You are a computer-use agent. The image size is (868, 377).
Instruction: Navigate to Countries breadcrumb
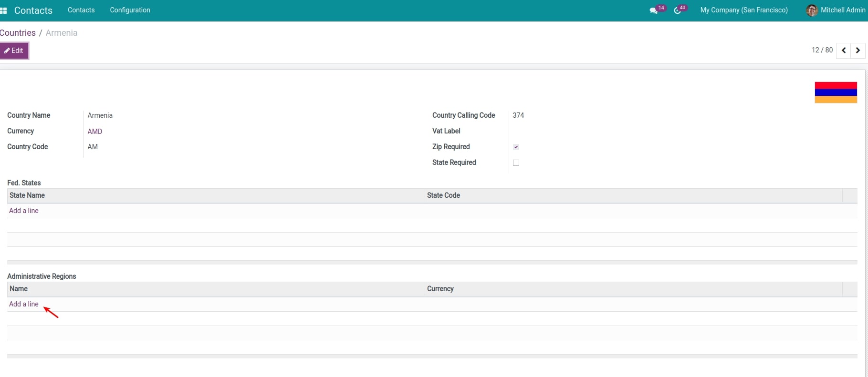pos(18,33)
